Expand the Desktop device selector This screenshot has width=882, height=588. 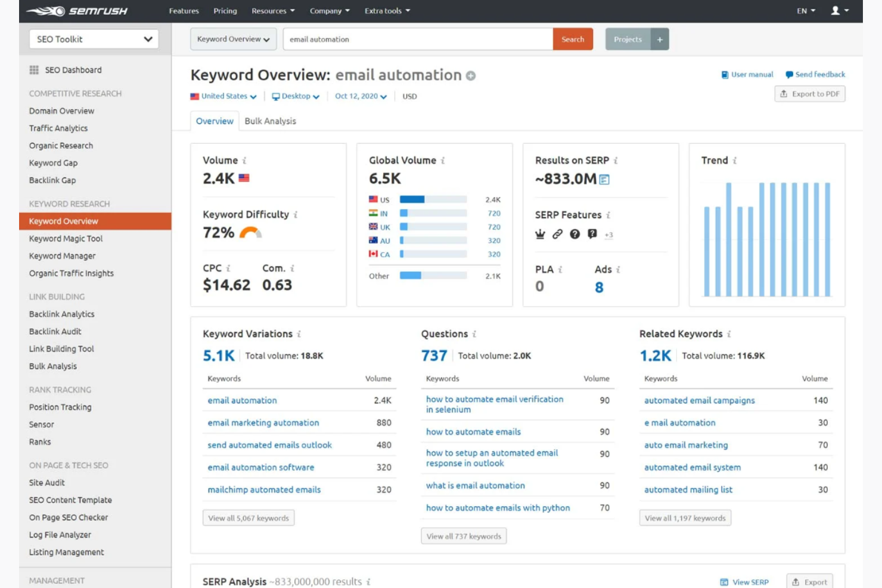click(296, 97)
